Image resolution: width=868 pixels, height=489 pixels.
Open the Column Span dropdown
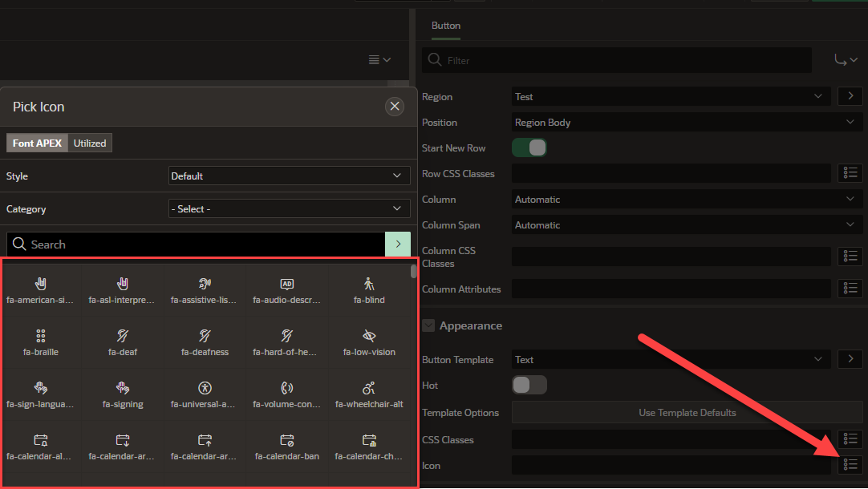click(x=687, y=224)
